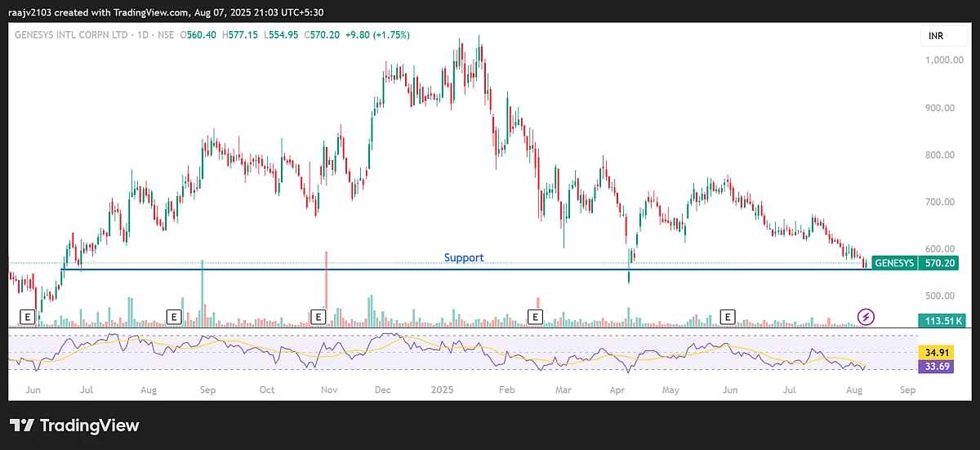Click the purple 33.69 RSI value

pyautogui.click(x=938, y=366)
